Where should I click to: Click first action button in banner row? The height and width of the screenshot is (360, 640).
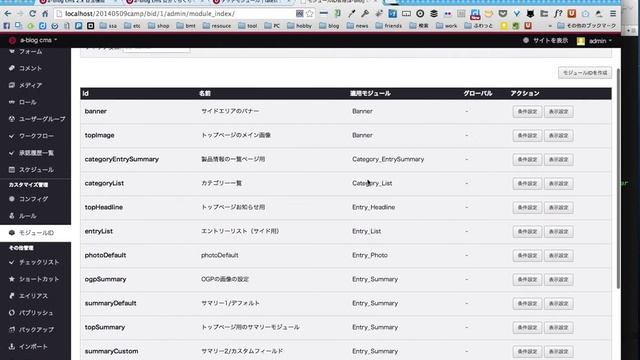tap(527, 111)
